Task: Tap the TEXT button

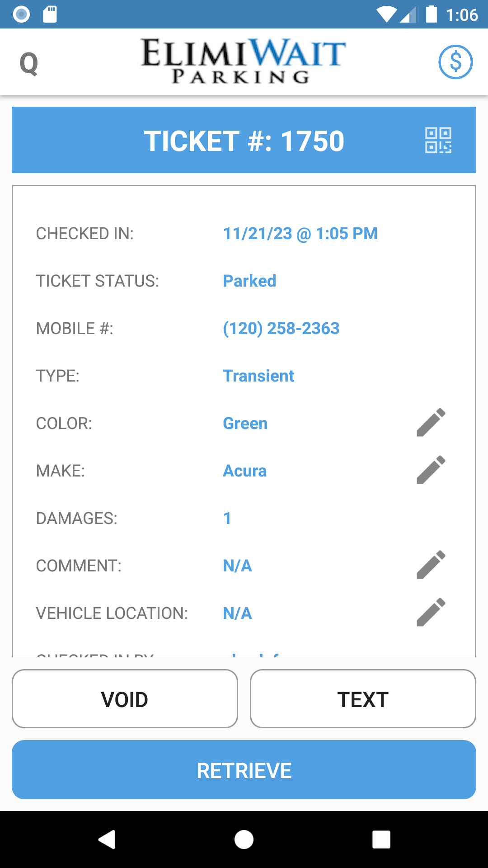Action: (x=363, y=699)
